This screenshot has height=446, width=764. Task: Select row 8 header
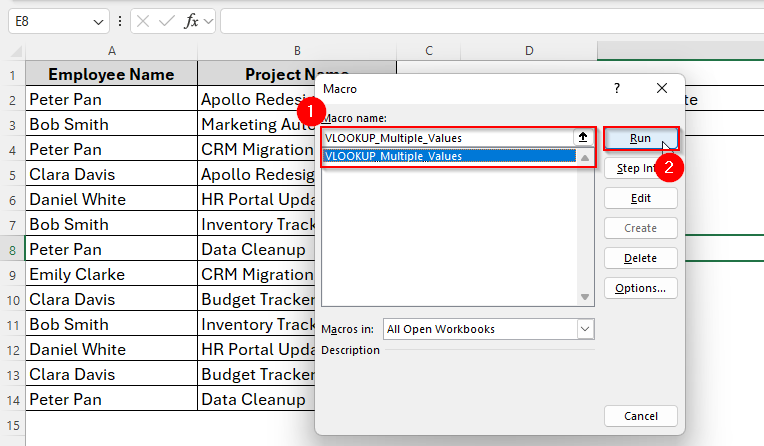click(12, 249)
